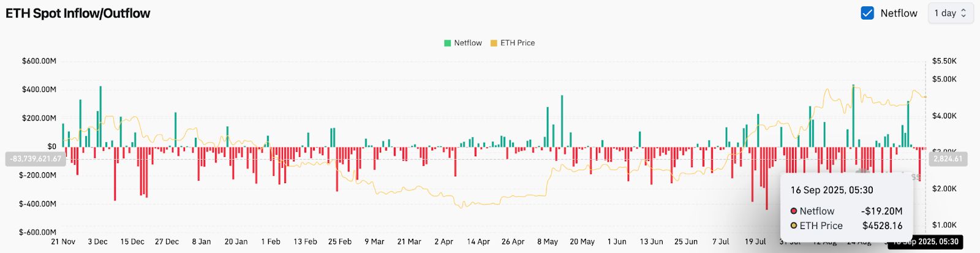Click the up-down chevron beside 1 day
Viewport: 980px width, 253px height.
pyautogui.click(x=963, y=13)
